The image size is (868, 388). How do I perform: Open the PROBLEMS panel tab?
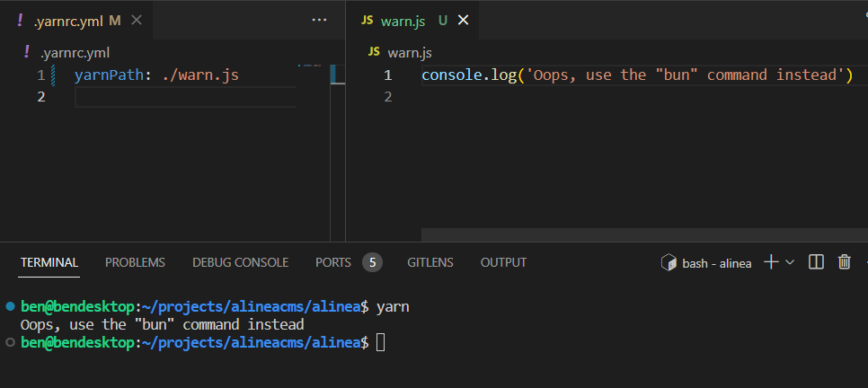click(x=135, y=262)
